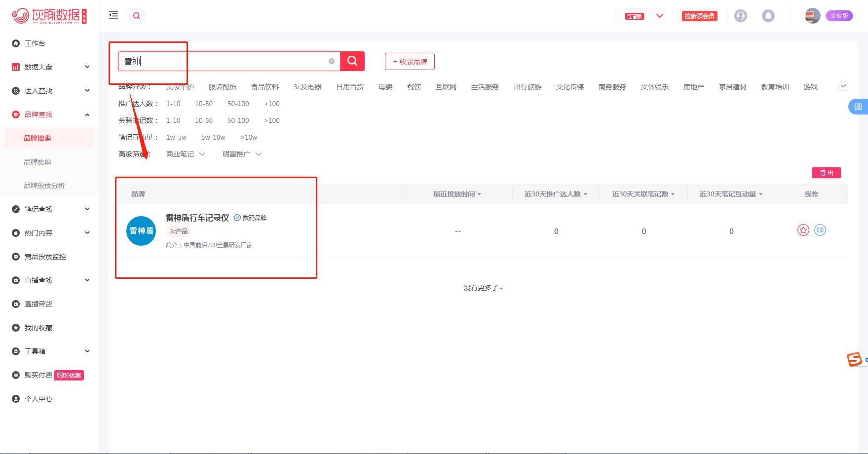Filter by 生活服务 category
Image resolution: width=868 pixels, height=454 pixels.
pyautogui.click(x=485, y=87)
